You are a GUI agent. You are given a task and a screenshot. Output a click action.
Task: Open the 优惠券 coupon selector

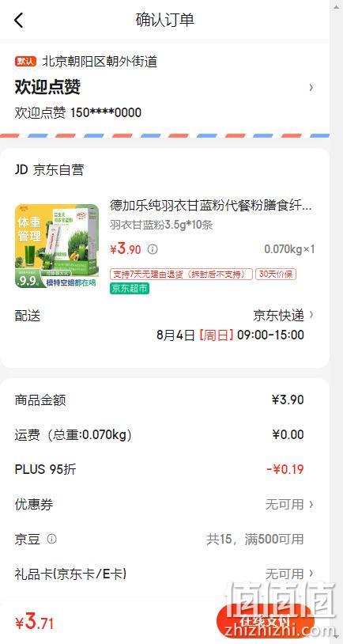pyautogui.click(x=164, y=504)
